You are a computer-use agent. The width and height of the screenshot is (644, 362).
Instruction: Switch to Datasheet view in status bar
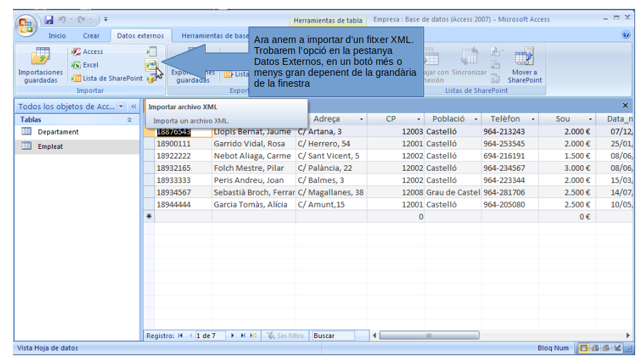coord(584,348)
